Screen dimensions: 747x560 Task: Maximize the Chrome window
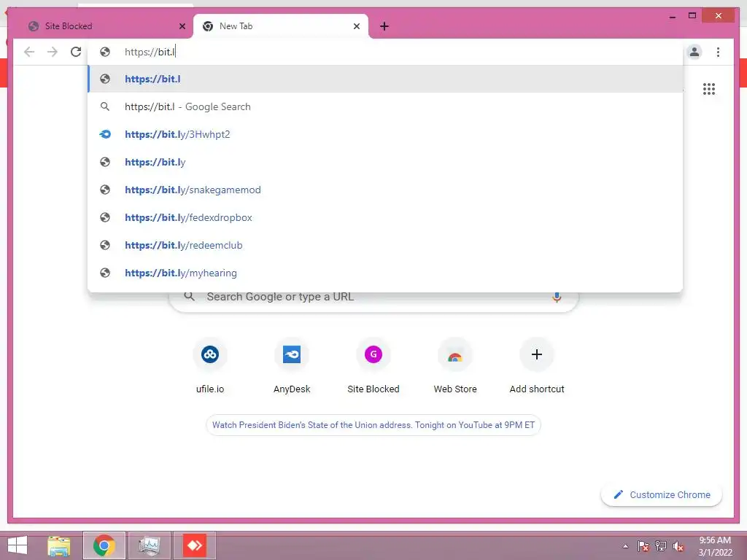[x=692, y=16]
